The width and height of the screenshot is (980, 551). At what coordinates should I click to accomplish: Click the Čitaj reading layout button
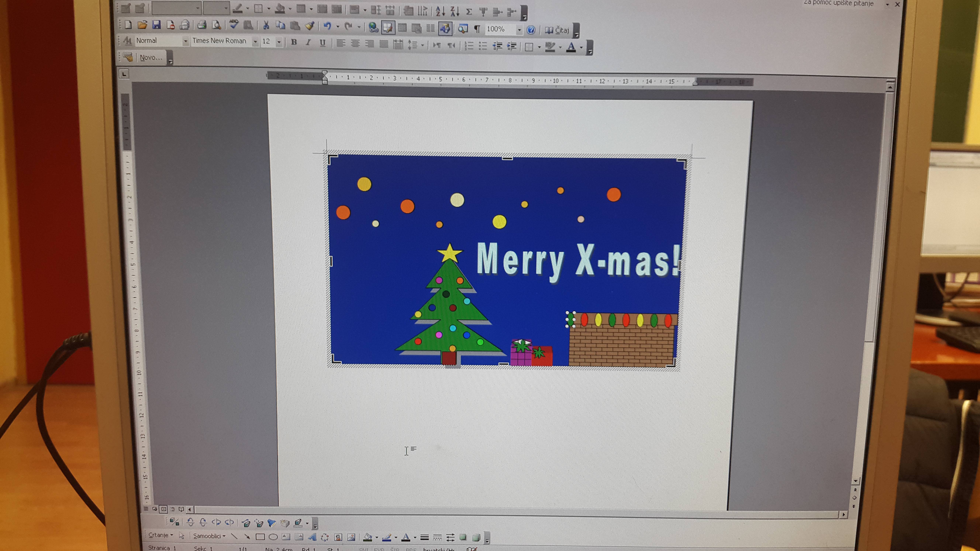point(557,30)
